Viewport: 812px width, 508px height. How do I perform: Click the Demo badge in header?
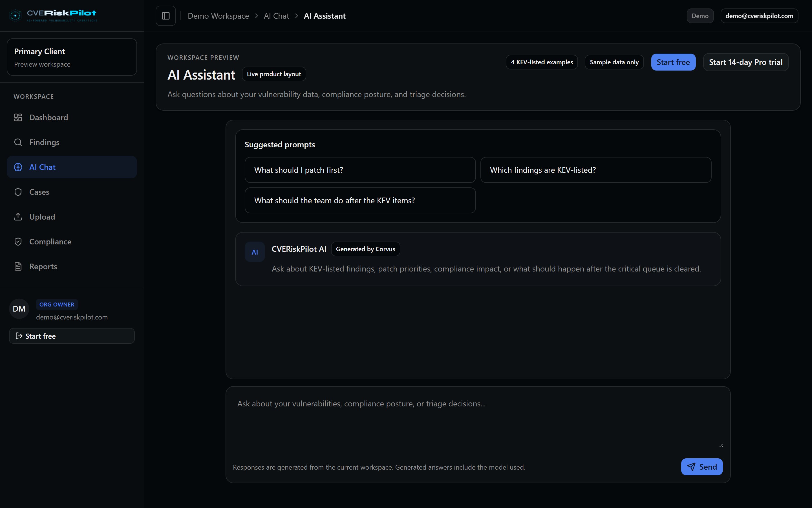pyautogui.click(x=700, y=16)
